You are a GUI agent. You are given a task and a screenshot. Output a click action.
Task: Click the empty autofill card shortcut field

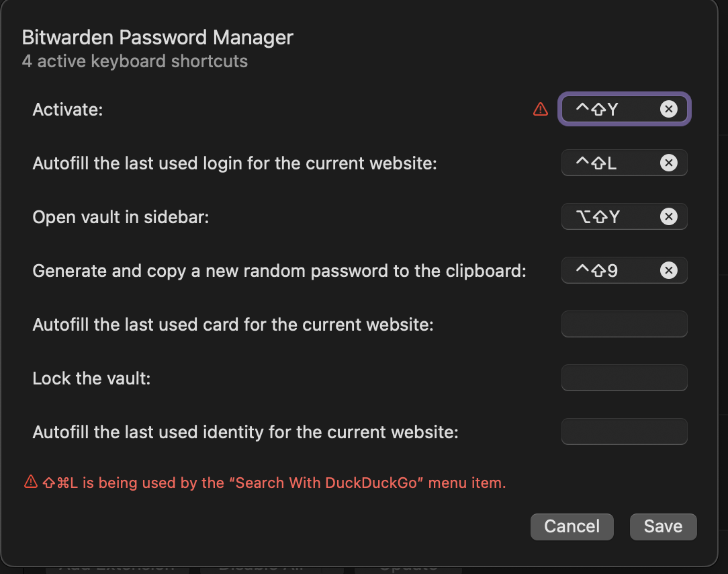(x=624, y=324)
